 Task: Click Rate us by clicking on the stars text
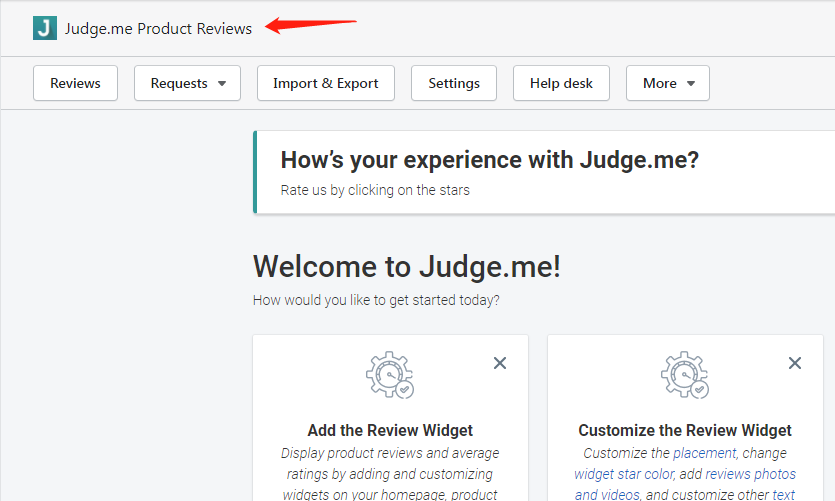coord(375,190)
